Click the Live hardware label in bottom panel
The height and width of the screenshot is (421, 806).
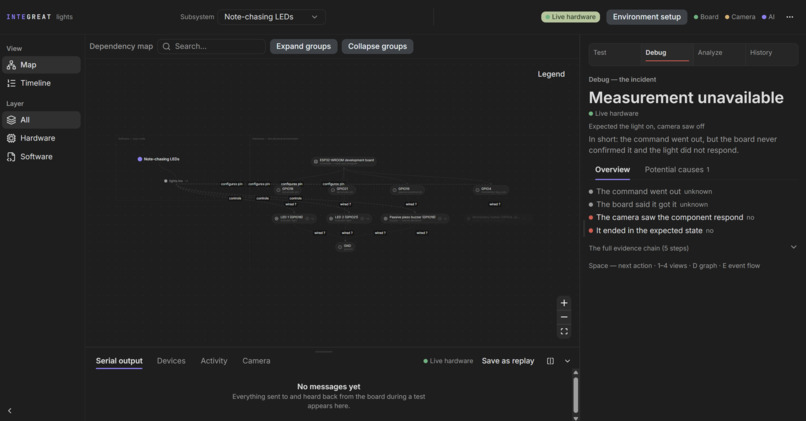[448, 361]
